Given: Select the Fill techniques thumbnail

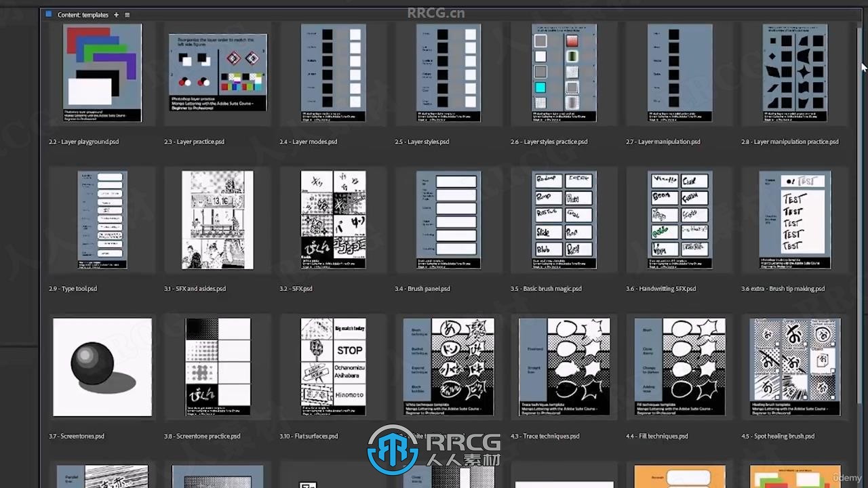Looking at the screenshot, I should [680, 367].
